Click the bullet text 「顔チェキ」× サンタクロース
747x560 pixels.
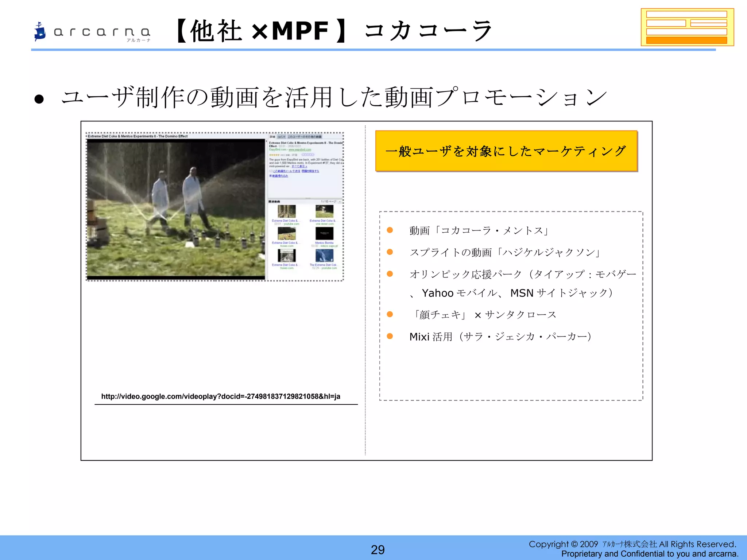click(483, 315)
